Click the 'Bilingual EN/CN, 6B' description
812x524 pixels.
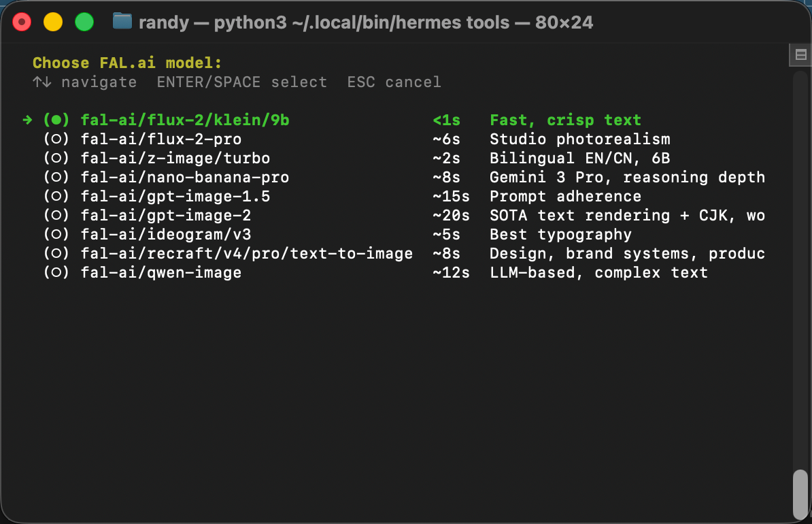(x=580, y=159)
